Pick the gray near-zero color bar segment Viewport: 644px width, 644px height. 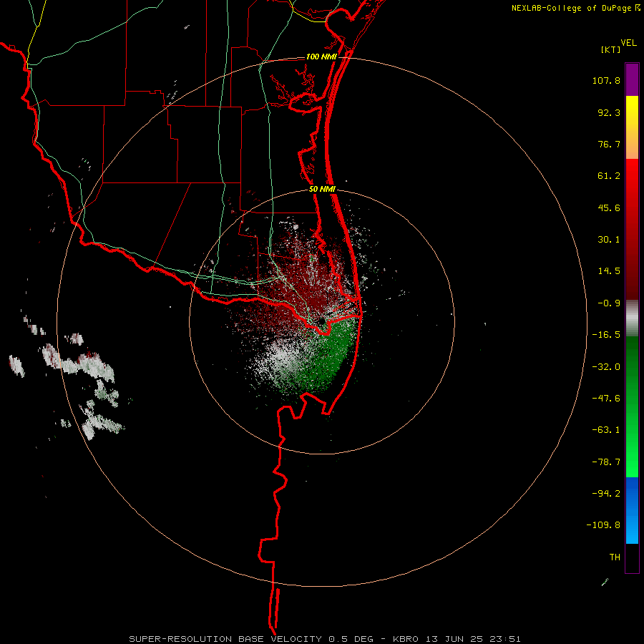coord(632,318)
